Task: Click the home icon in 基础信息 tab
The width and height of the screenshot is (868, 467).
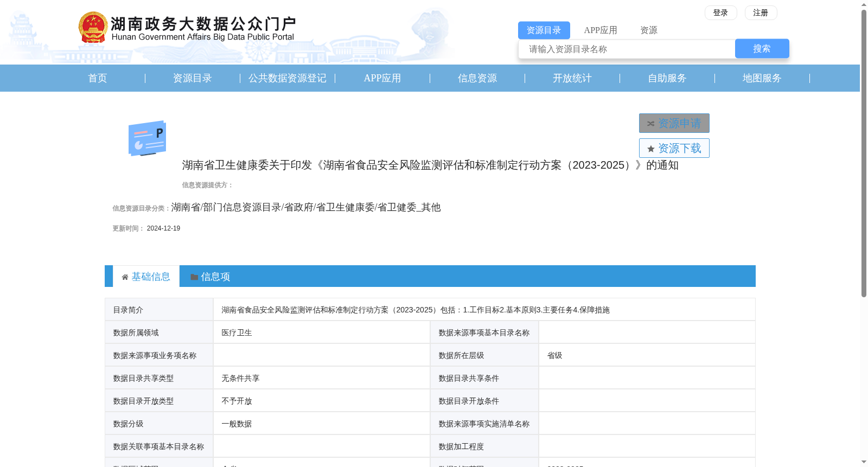Action: [125, 277]
